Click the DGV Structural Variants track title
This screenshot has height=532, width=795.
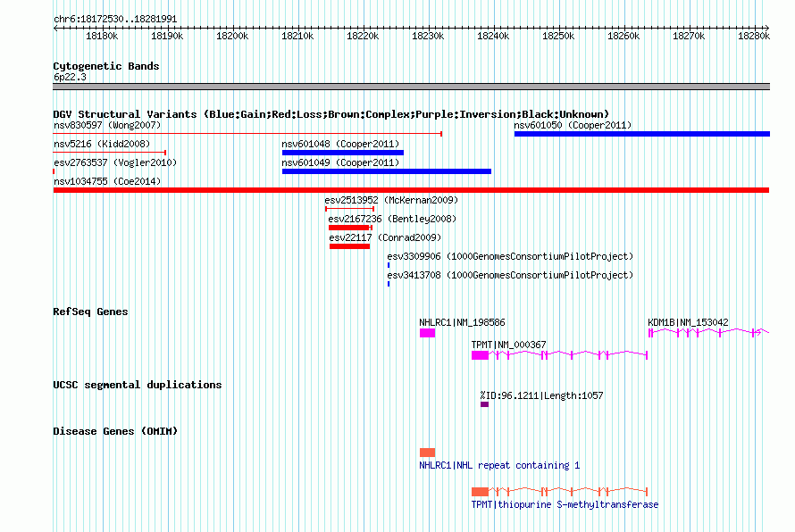[331, 114]
